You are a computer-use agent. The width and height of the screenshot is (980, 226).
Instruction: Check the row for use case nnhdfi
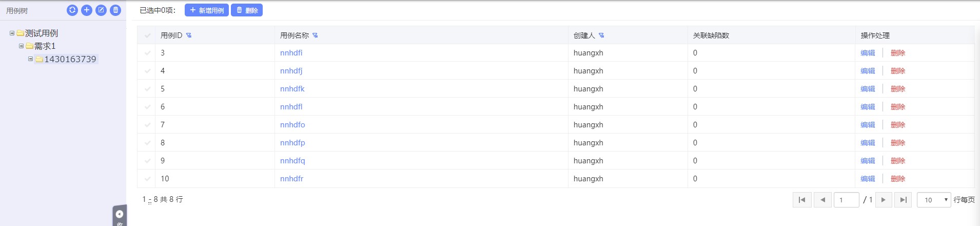(148, 53)
